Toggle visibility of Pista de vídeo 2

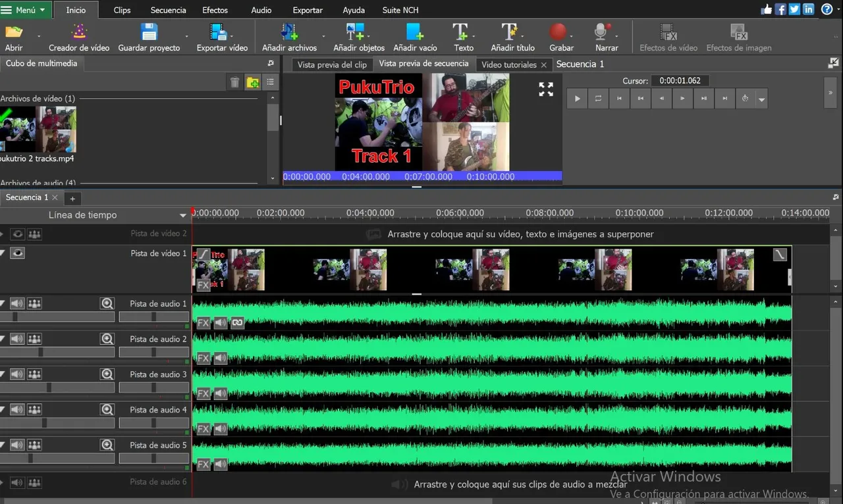coord(17,234)
